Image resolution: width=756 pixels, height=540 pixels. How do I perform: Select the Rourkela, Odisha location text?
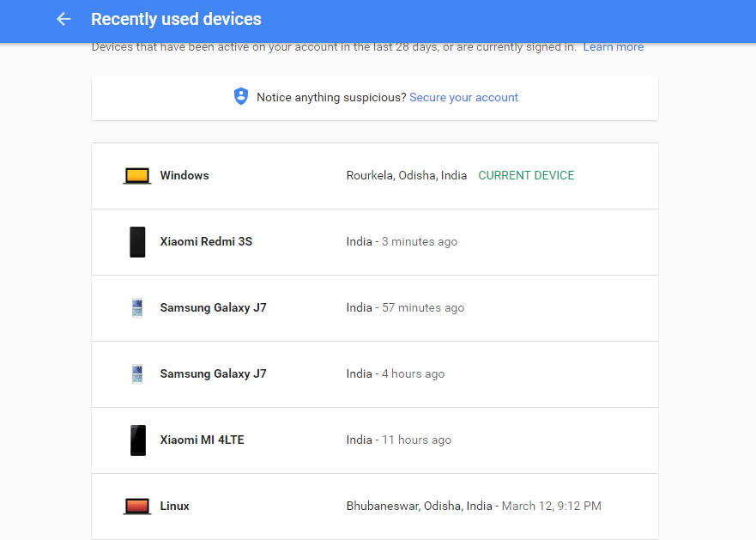pos(407,175)
